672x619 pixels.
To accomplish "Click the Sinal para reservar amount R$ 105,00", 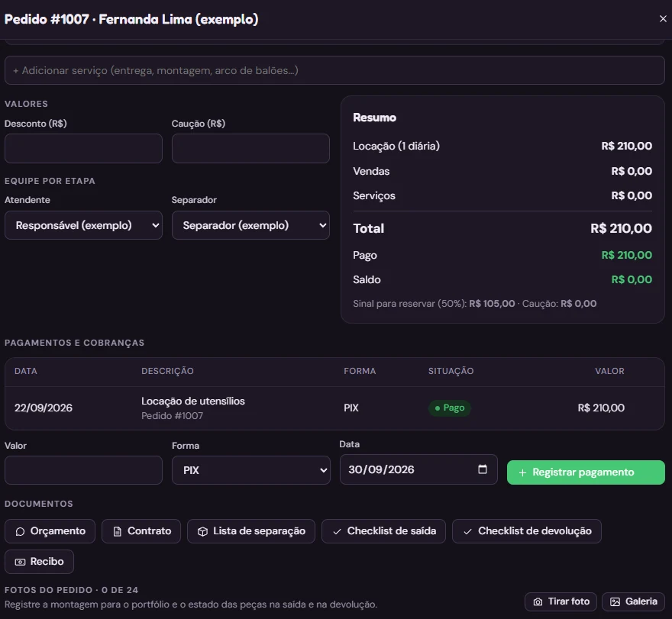I will coord(492,304).
